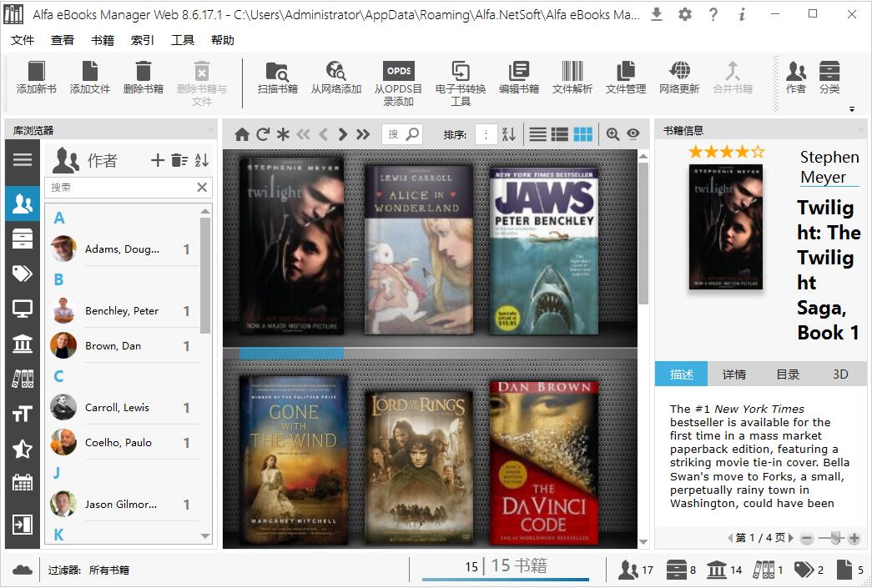Open the 查看 menu
The height and width of the screenshot is (588, 872).
pos(63,40)
